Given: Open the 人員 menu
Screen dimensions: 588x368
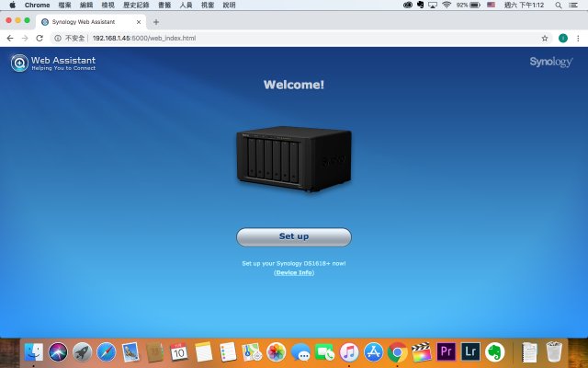Looking at the screenshot, I should (x=186, y=5).
